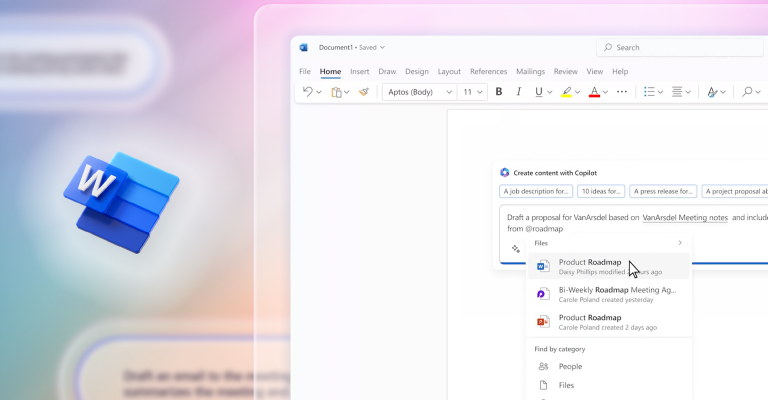The image size is (768, 400).
Task: Click the Styles icon
Action: (x=712, y=92)
